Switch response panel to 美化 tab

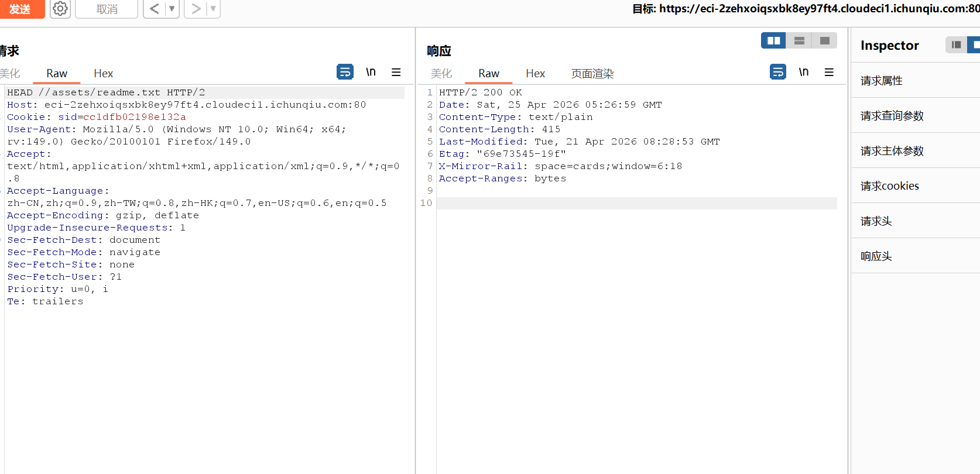(441, 73)
